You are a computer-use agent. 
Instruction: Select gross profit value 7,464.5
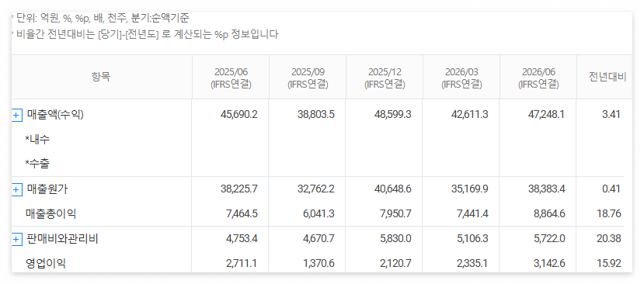(x=242, y=214)
